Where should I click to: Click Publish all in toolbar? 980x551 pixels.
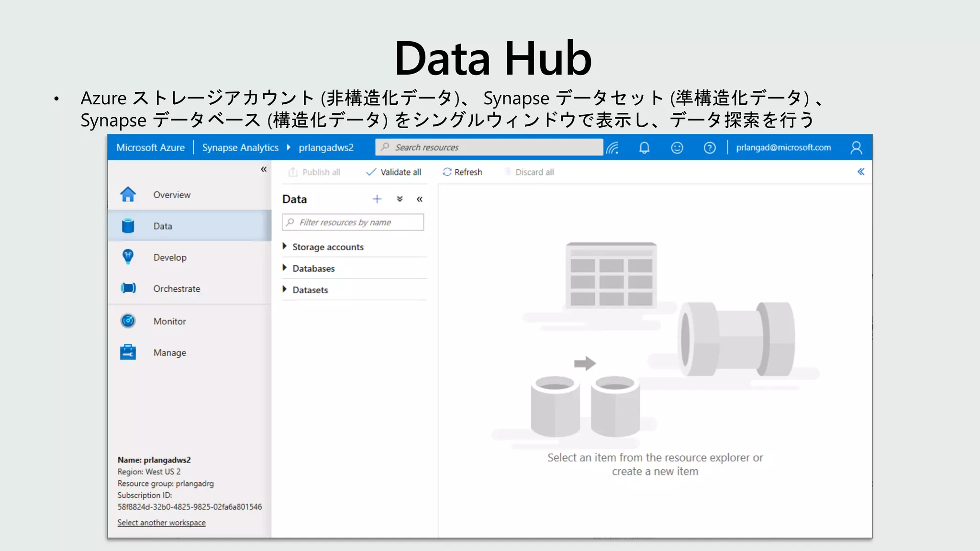pyautogui.click(x=314, y=172)
